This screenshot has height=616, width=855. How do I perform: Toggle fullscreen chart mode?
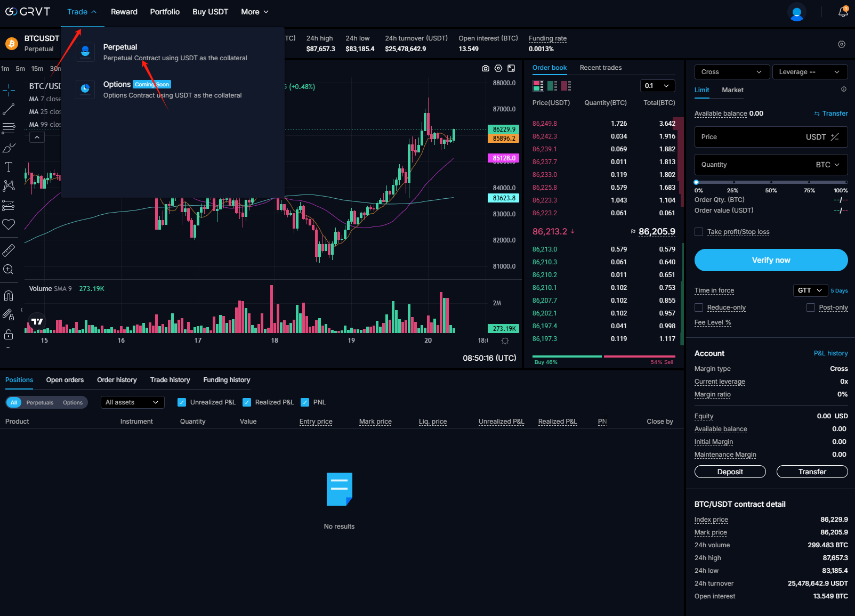point(511,68)
